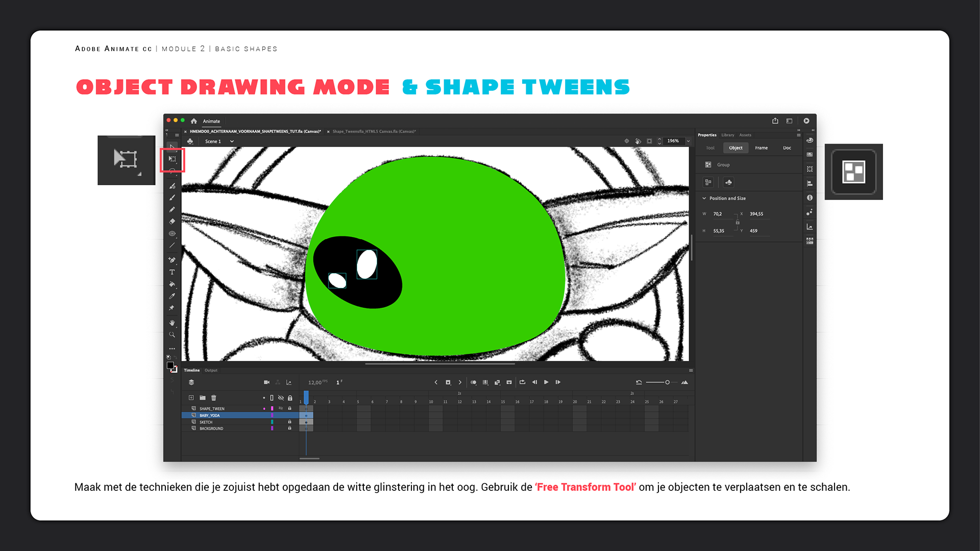Open the Output tab
The width and height of the screenshot is (980, 551).
click(x=211, y=370)
